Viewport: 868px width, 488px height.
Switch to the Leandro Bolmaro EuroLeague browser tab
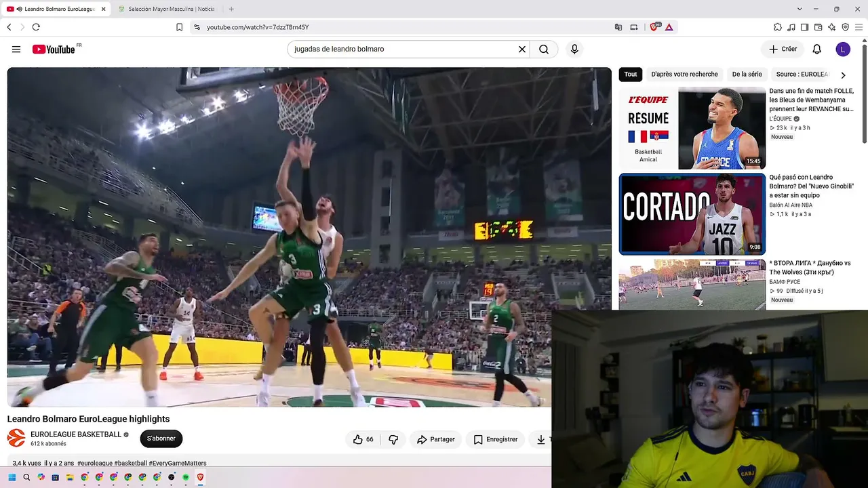click(x=56, y=9)
